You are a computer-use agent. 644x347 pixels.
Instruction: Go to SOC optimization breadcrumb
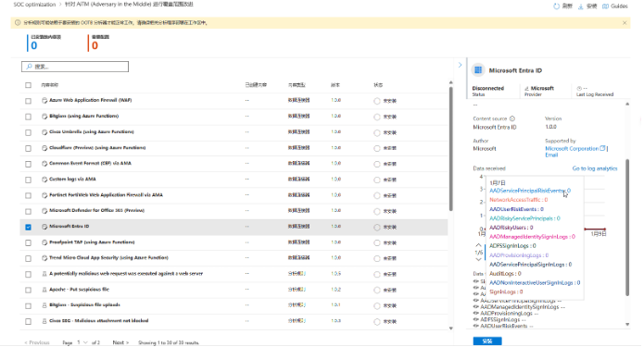[34, 5]
